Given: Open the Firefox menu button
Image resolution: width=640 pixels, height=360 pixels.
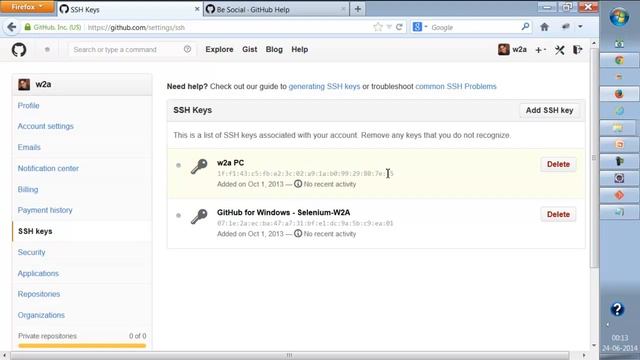Looking at the screenshot, I should pos(27,7).
